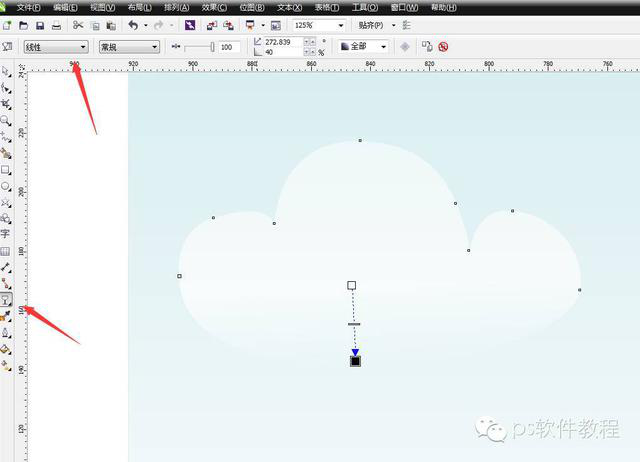This screenshot has width=640, height=462.
Task: Show the welcome screen
Action: 276,25
